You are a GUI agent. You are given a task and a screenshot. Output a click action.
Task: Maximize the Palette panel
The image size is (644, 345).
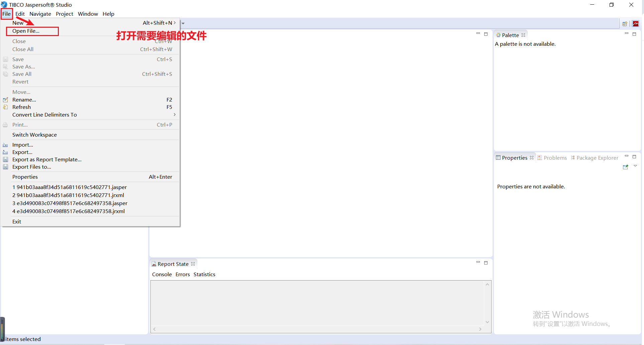coord(634,34)
